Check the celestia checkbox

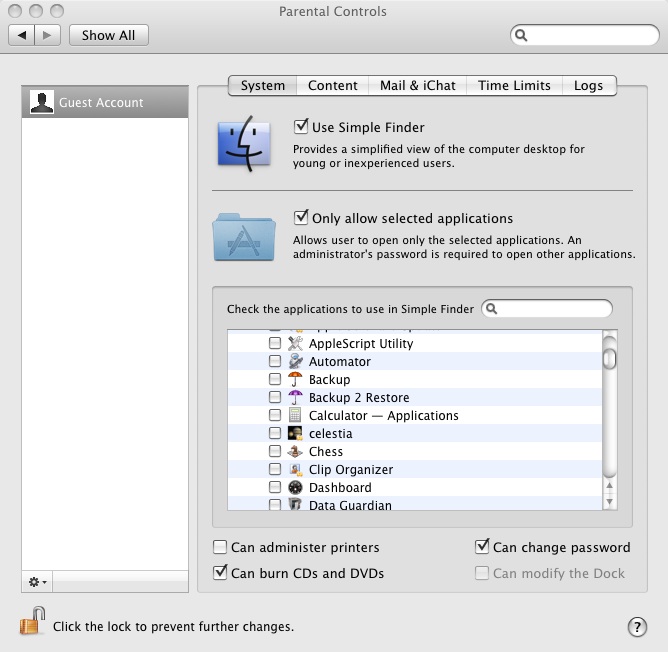(275, 433)
